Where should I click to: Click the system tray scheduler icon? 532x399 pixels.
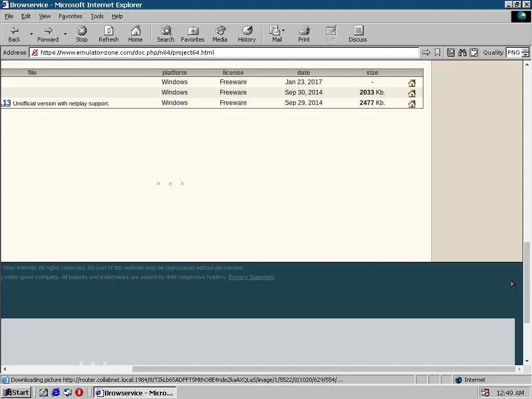(x=485, y=393)
